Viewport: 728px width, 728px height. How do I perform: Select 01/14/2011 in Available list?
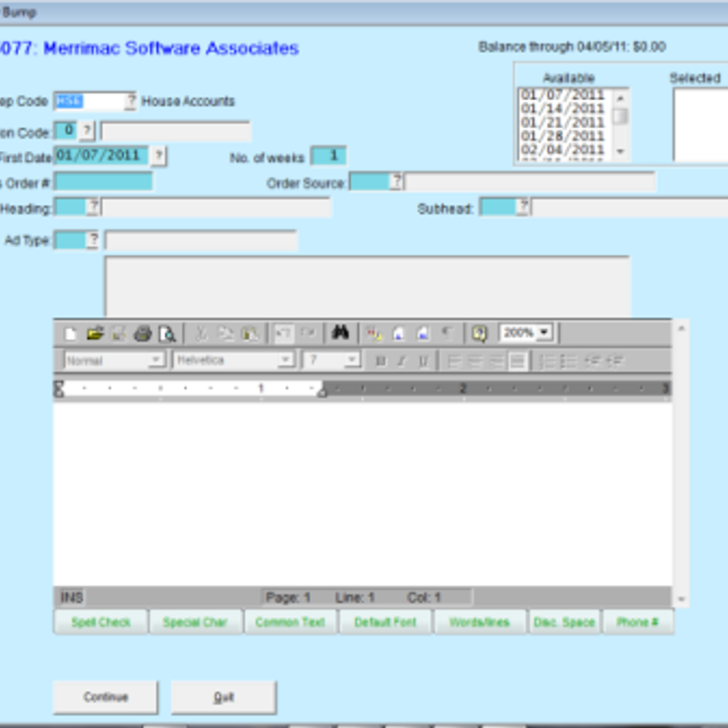pos(563,108)
